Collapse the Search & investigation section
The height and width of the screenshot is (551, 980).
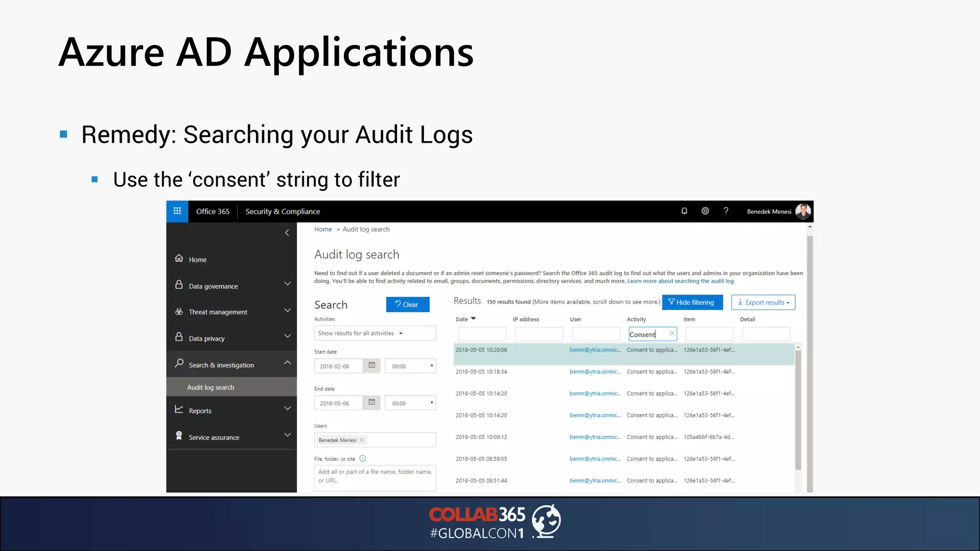(288, 363)
